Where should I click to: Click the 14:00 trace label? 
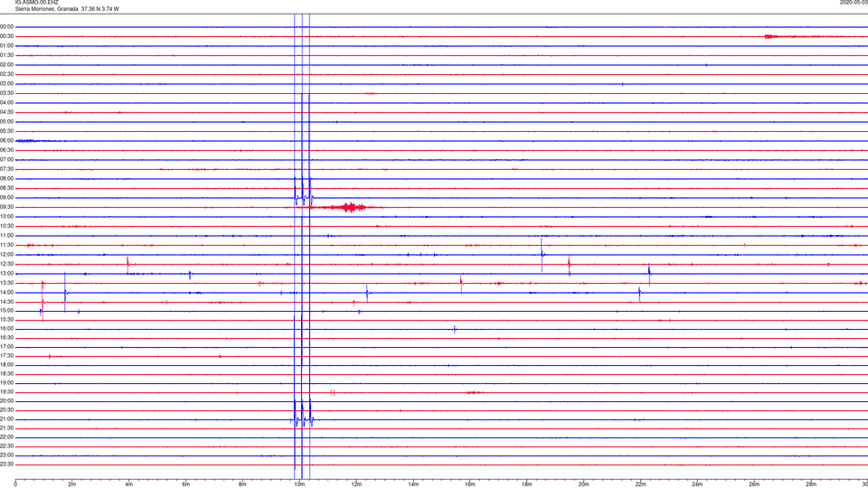tap(7, 293)
